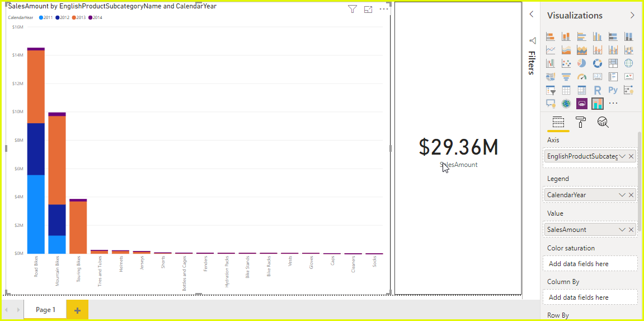
Task: Pick the Funnel visualization icon
Action: pyautogui.click(x=566, y=77)
